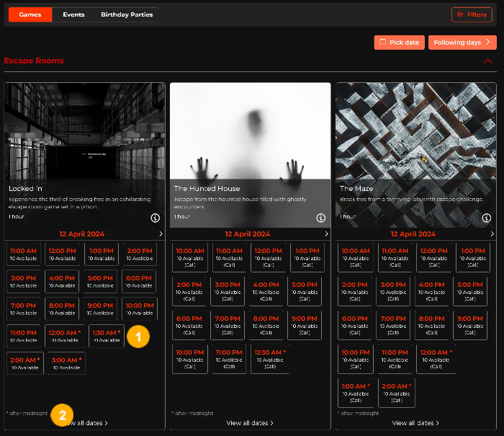Viewport: 504px width, 436px height.
Task: View all dates for The Maze
Action: click(415, 423)
